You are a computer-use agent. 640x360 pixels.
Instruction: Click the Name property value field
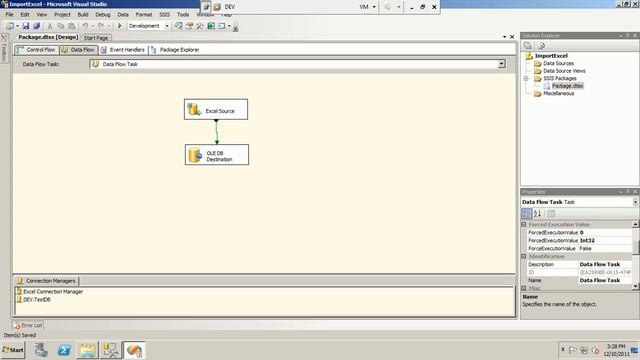605,280
